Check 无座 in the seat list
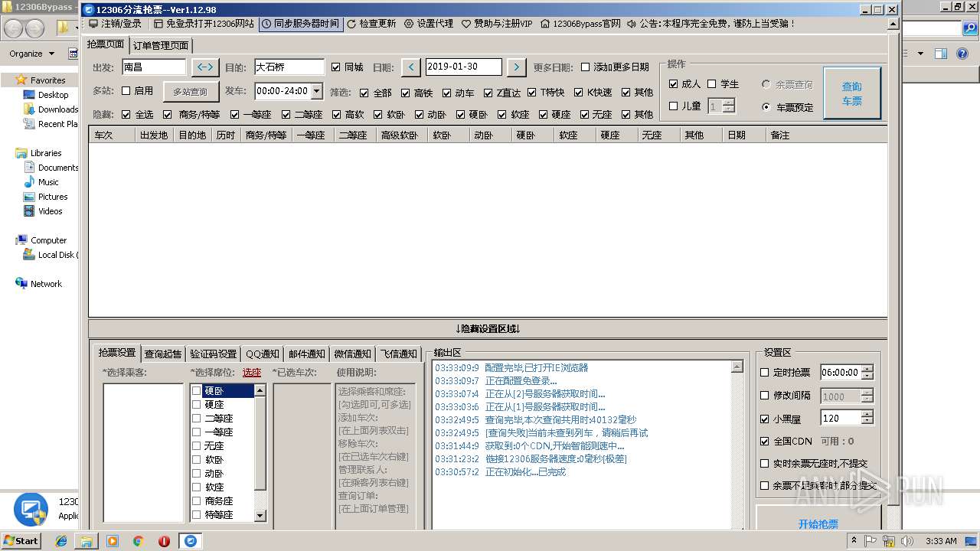Image resolution: width=980 pixels, height=551 pixels. 197,446
